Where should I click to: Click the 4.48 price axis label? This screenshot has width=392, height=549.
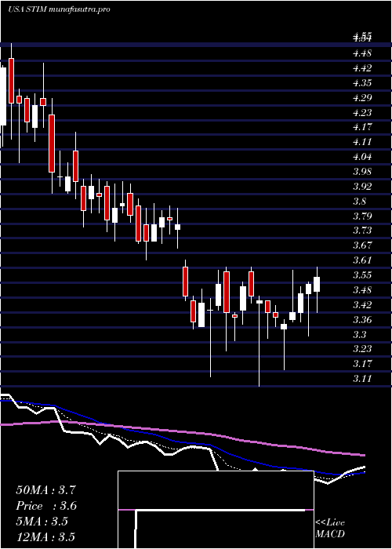[x=362, y=53]
